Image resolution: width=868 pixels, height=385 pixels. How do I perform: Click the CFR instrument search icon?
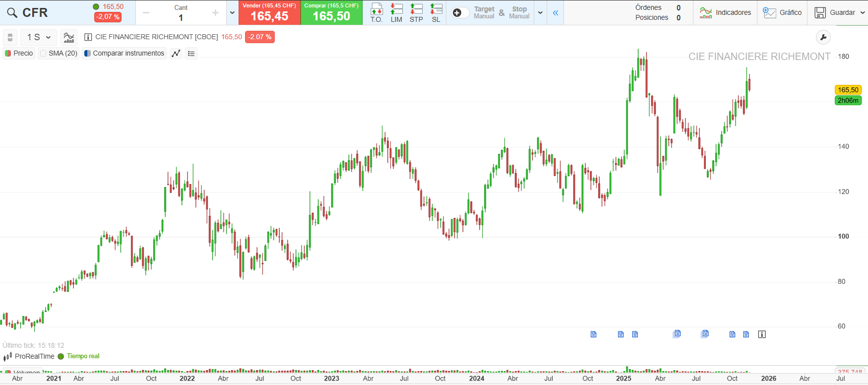[12, 13]
